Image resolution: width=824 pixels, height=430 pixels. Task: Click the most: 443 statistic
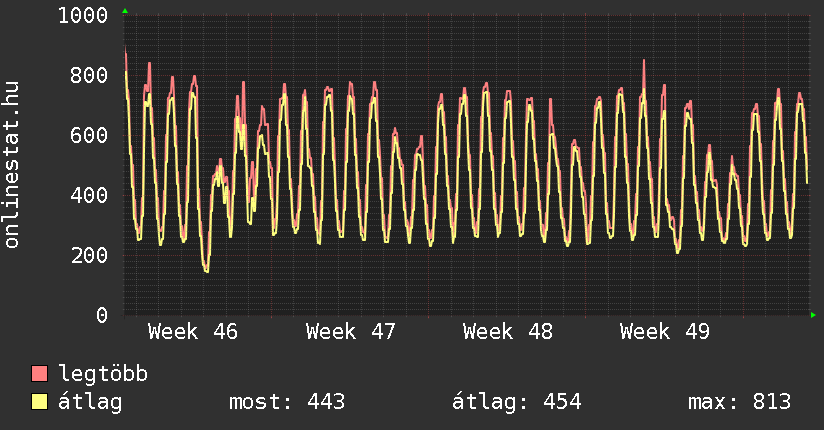coord(287,403)
